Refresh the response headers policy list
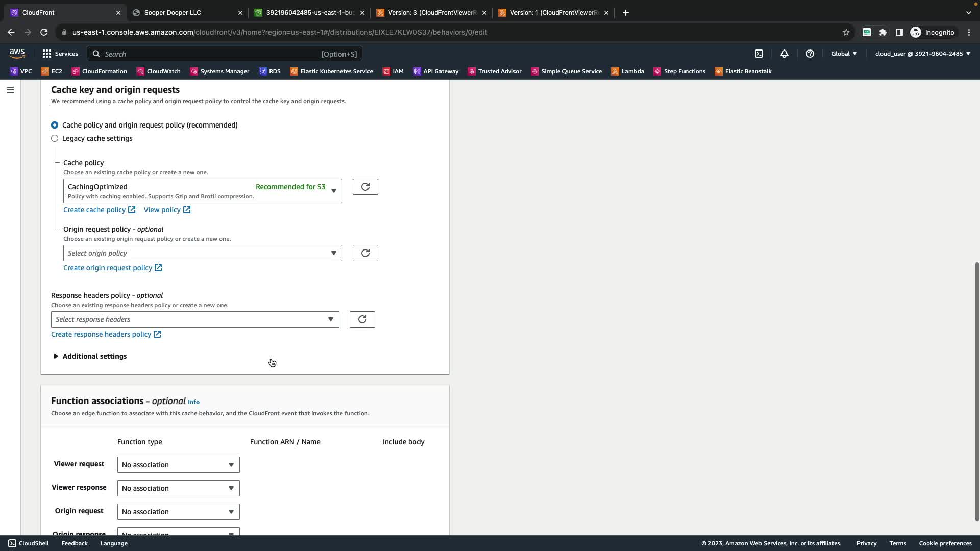980x551 pixels. [x=362, y=319]
